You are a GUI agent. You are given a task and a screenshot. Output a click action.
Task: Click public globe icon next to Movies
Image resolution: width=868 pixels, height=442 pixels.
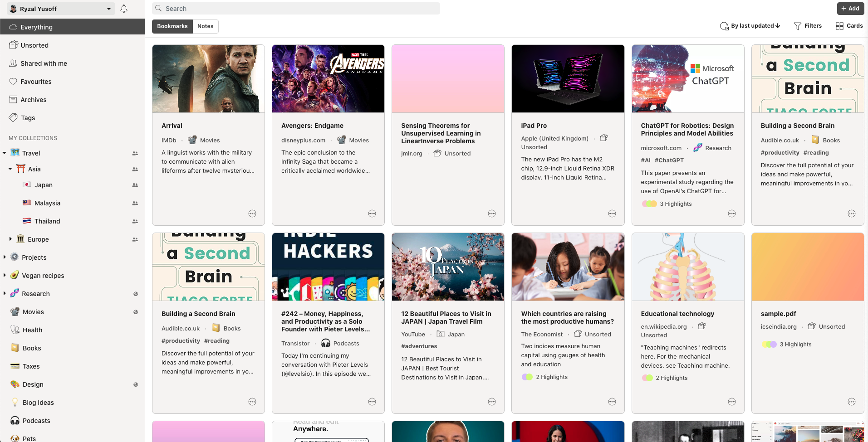pyautogui.click(x=136, y=312)
